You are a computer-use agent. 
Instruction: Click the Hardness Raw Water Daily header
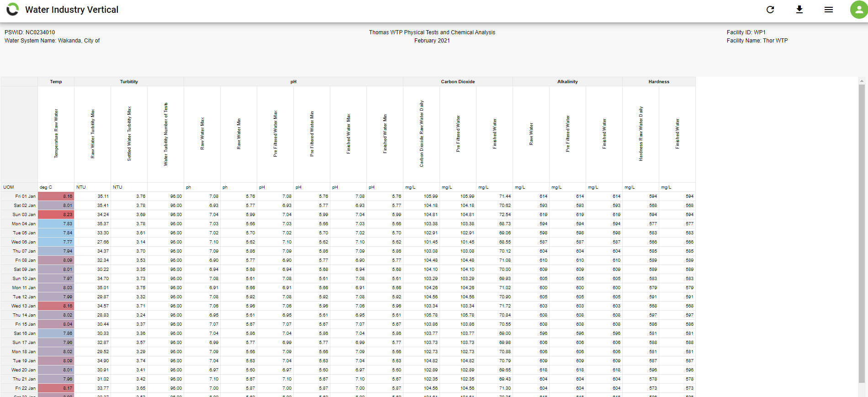pyautogui.click(x=641, y=134)
